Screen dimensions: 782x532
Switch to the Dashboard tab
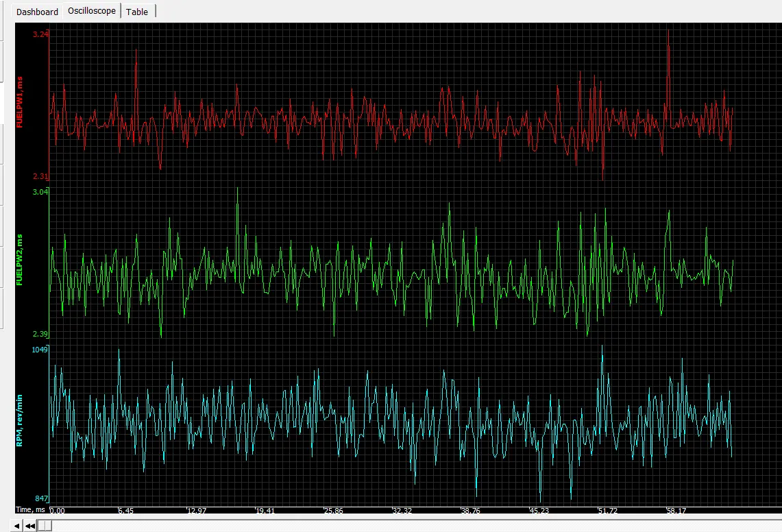pos(37,12)
